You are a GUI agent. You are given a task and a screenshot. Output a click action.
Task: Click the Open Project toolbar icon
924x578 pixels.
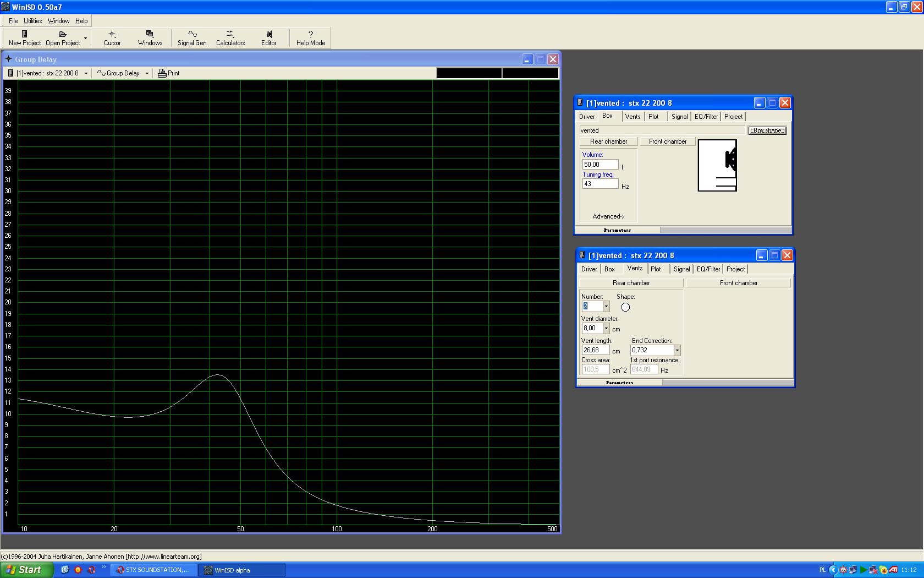(63, 37)
